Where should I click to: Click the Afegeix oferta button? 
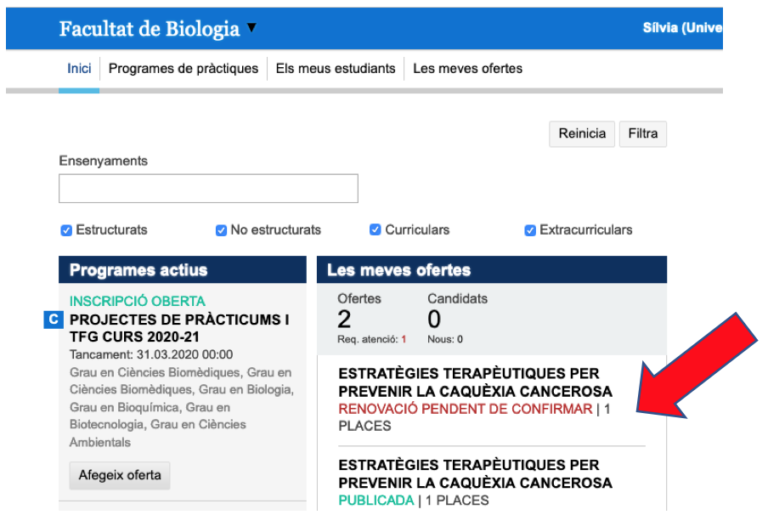click(x=120, y=475)
